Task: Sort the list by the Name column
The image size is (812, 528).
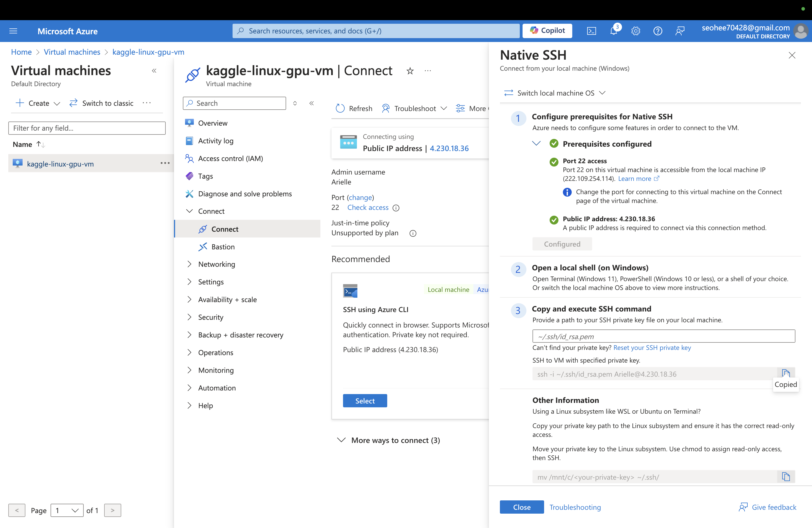Action: [x=29, y=144]
